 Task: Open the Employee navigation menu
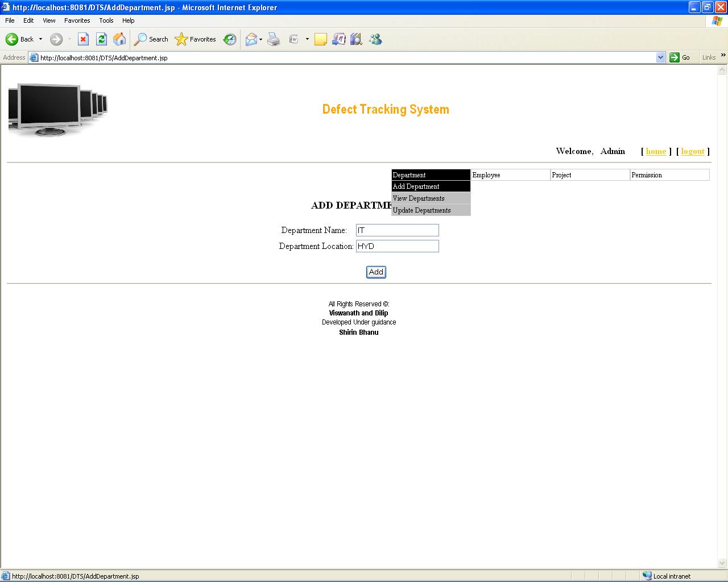tap(511, 175)
